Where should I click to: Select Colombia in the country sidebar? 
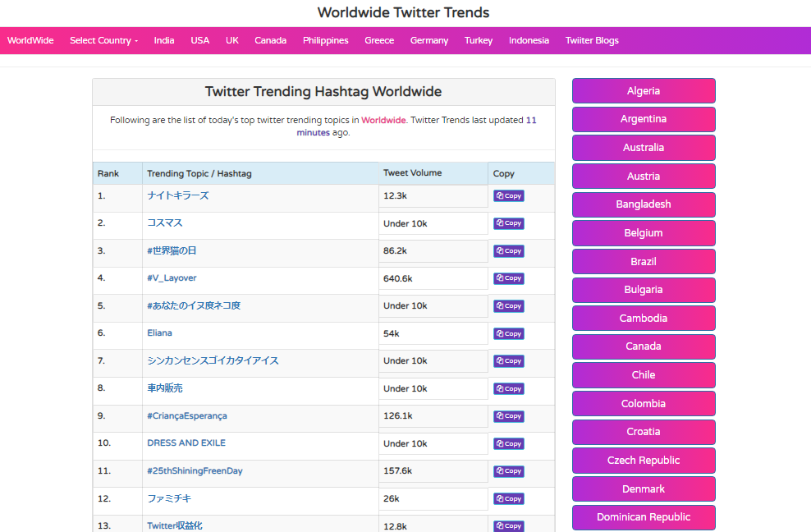pos(644,404)
